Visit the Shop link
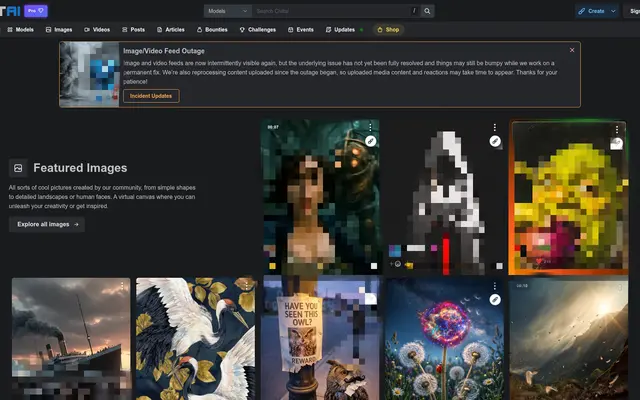This screenshot has width=640, height=400. 389,30
